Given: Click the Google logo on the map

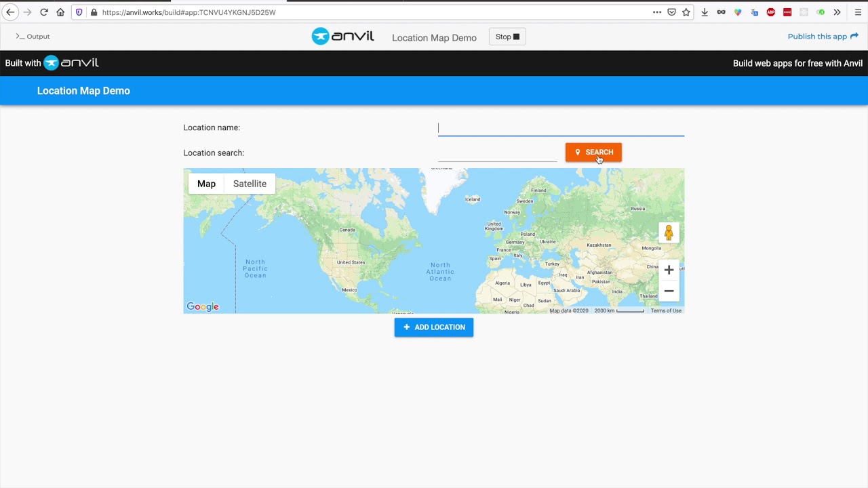Looking at the screenshot, I should (x=203, y=306).
